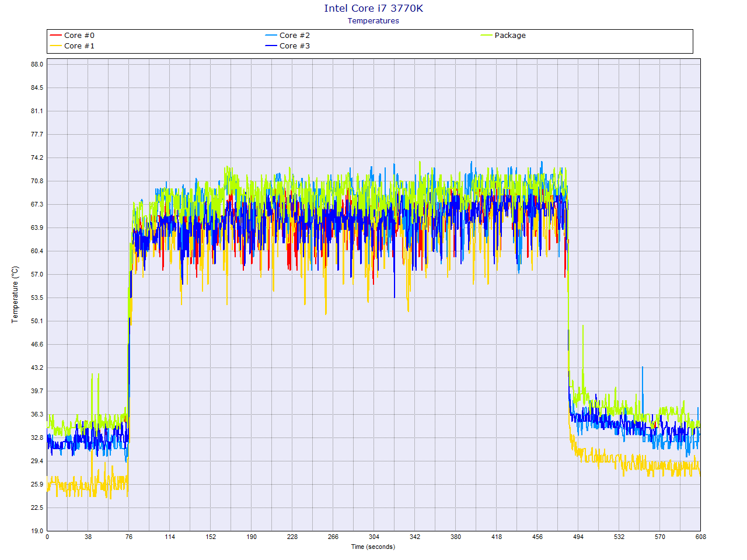747x560 pixels.
Task: Click the 190 time axis tick label
Action: [x=252, y=537]
